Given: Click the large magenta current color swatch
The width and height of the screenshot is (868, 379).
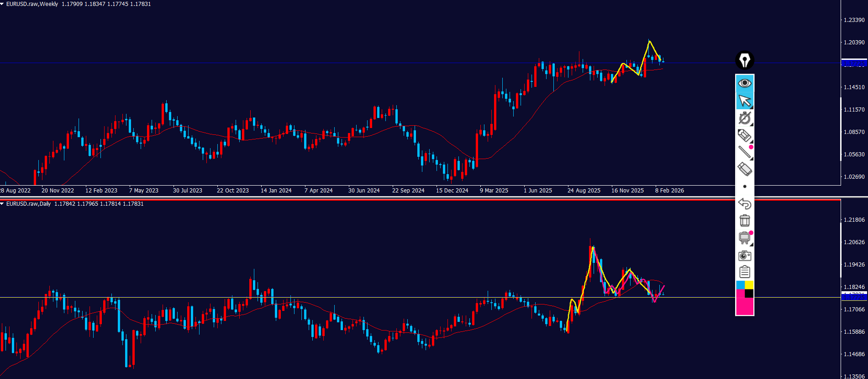Looking at the screenshot, I should tap(744, 306).
